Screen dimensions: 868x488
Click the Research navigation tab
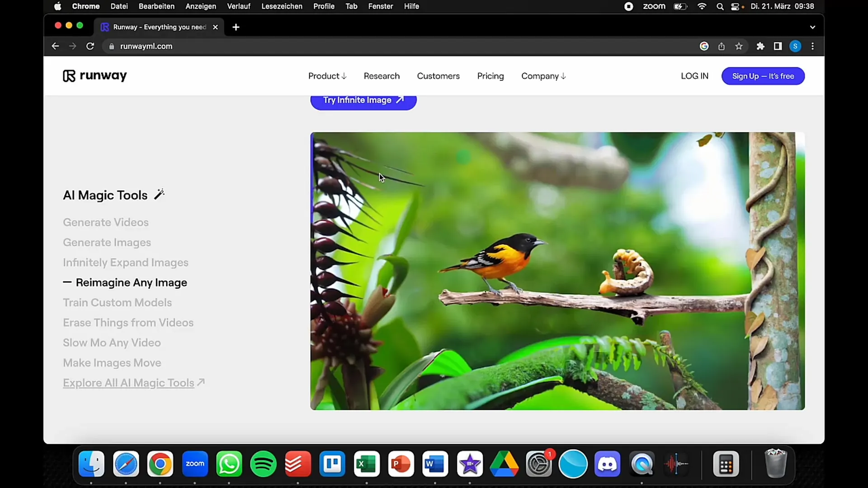tap(382, 75)
